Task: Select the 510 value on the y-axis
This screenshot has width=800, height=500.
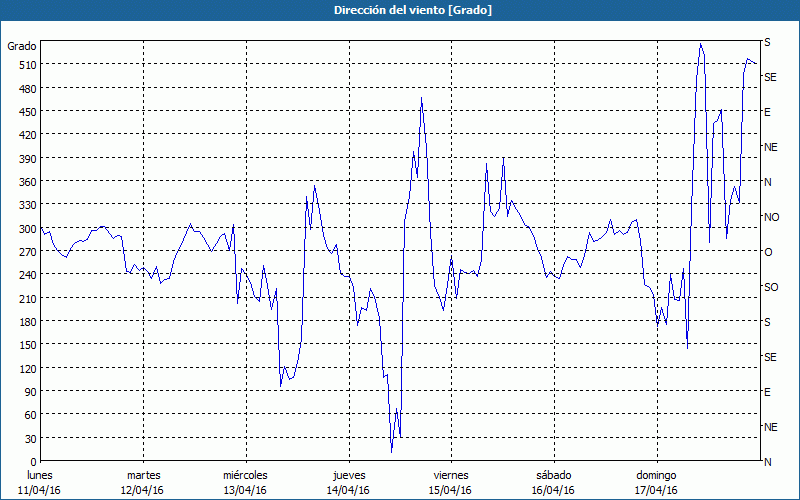Action: (x=23, y=65)
